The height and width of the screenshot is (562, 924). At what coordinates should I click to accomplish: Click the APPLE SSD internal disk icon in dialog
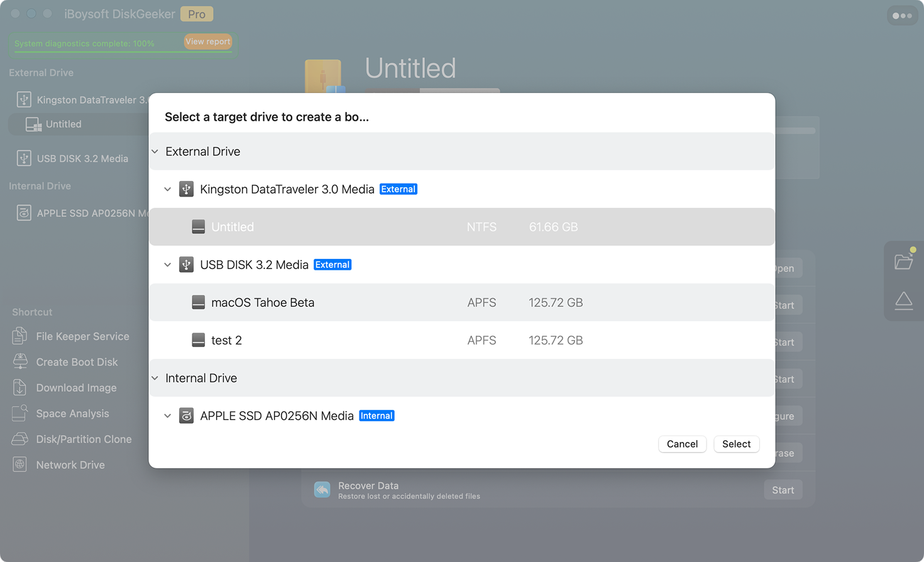click(186, 416)
